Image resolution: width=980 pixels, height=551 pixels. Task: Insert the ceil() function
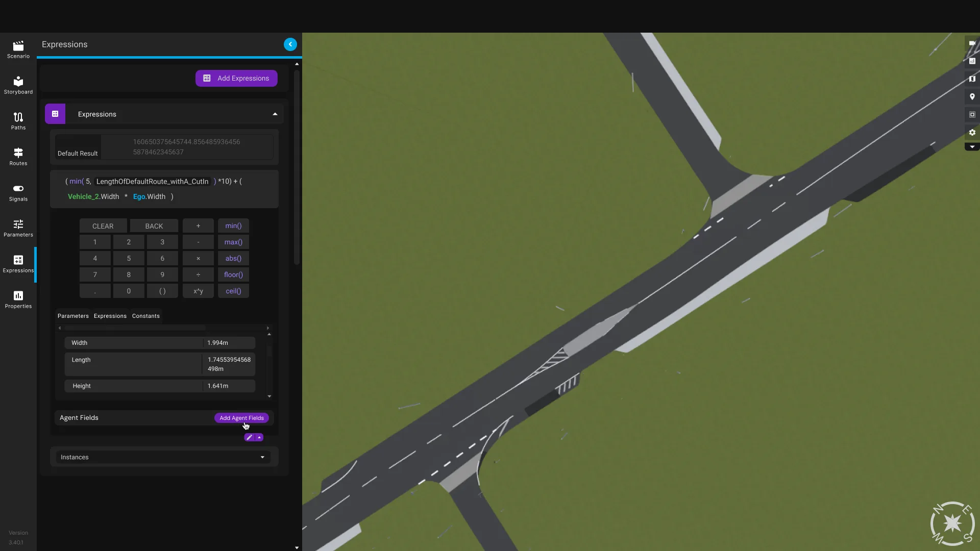(x=233, y=291)
